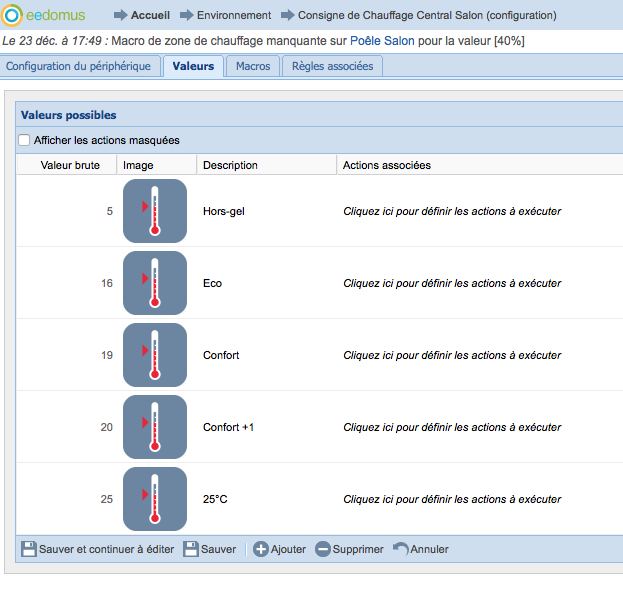The image size is (623, 591).
Task: Open the Poêle Salon link
Action: [382, 41]
